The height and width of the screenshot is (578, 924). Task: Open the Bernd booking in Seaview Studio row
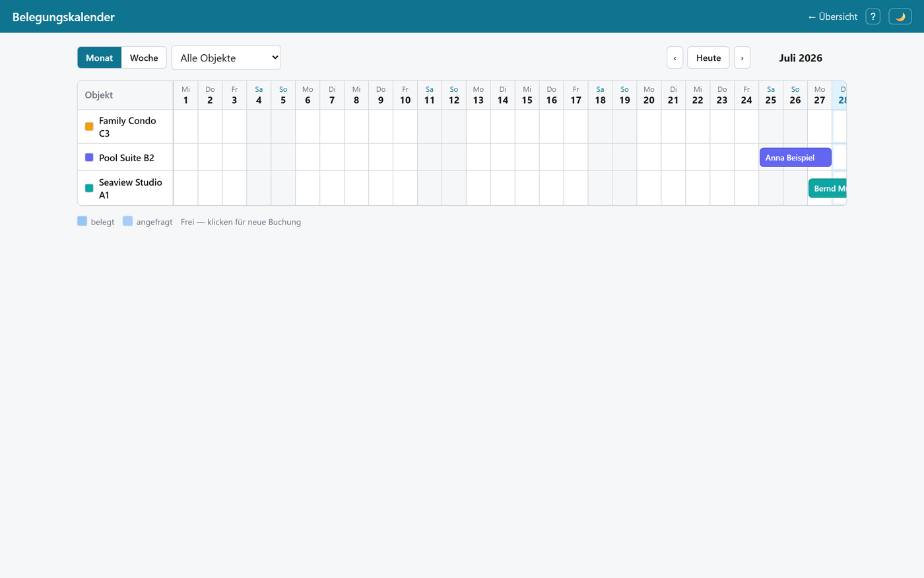point(828,188)
